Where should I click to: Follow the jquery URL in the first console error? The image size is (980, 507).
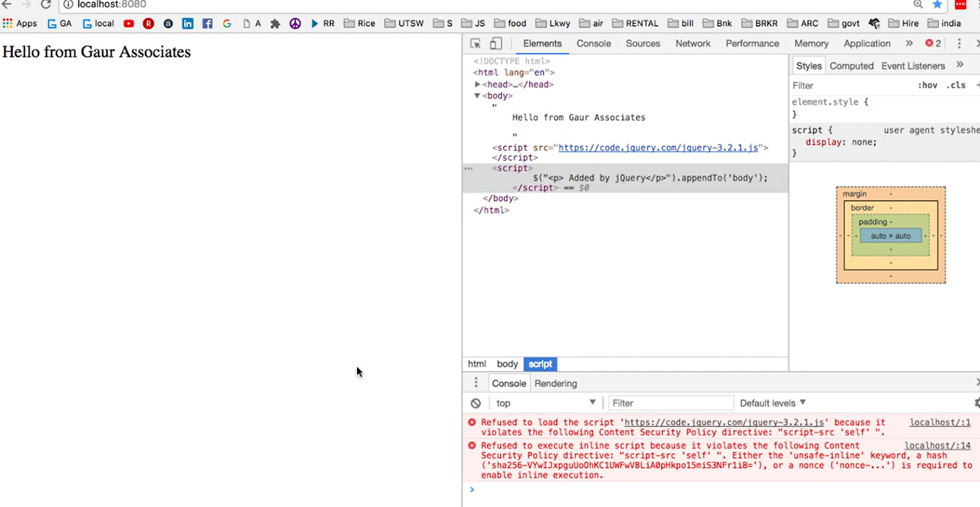pos(724,423)
